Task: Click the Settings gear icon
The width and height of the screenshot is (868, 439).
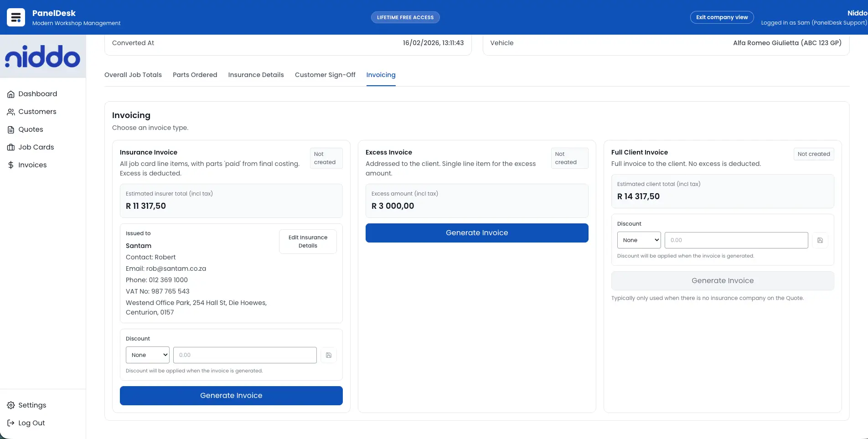Action: [x=11, y=405]
